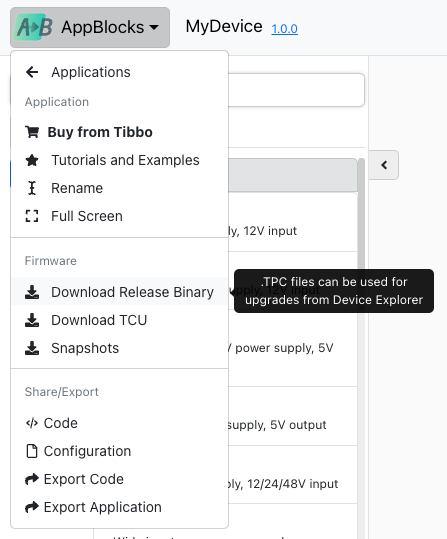Click the search input field behind the menu
Screen dimensions: 447x539
pos(296,90)
